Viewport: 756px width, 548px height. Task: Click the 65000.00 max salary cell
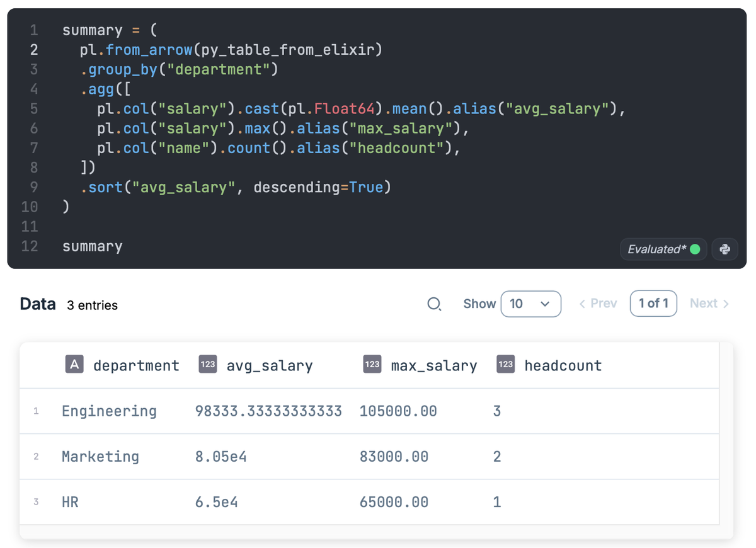394,502
